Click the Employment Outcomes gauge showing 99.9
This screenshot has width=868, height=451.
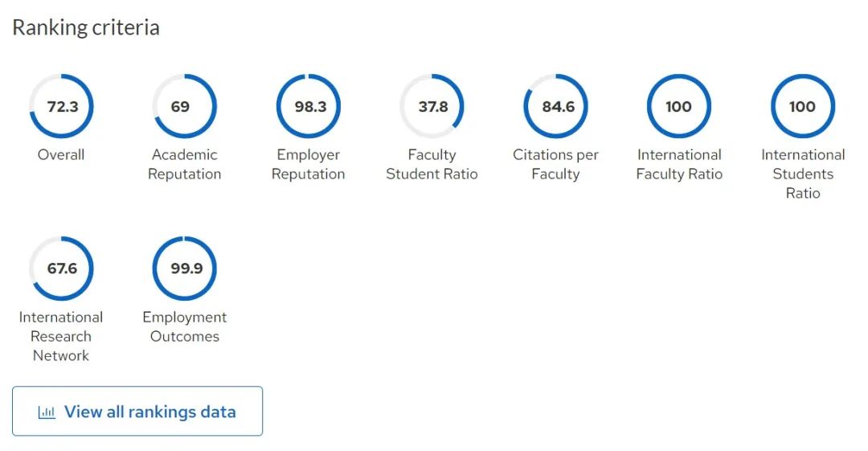(185, 269)
